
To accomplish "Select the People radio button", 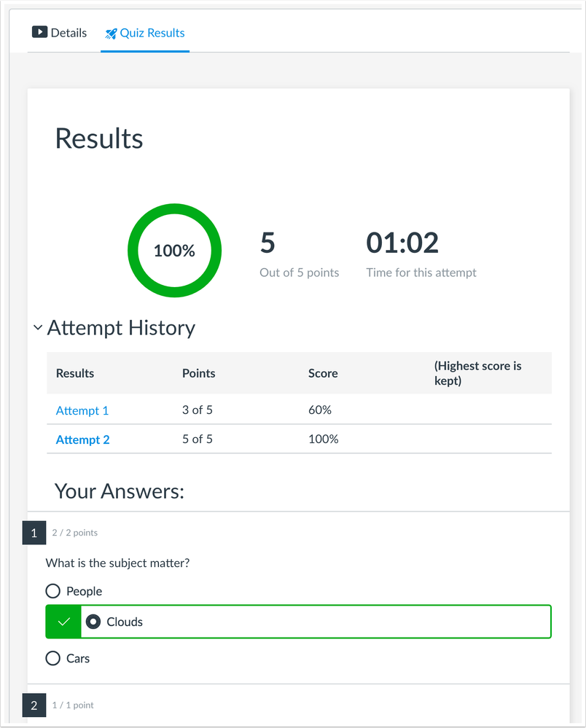I will tap(52, 591).
